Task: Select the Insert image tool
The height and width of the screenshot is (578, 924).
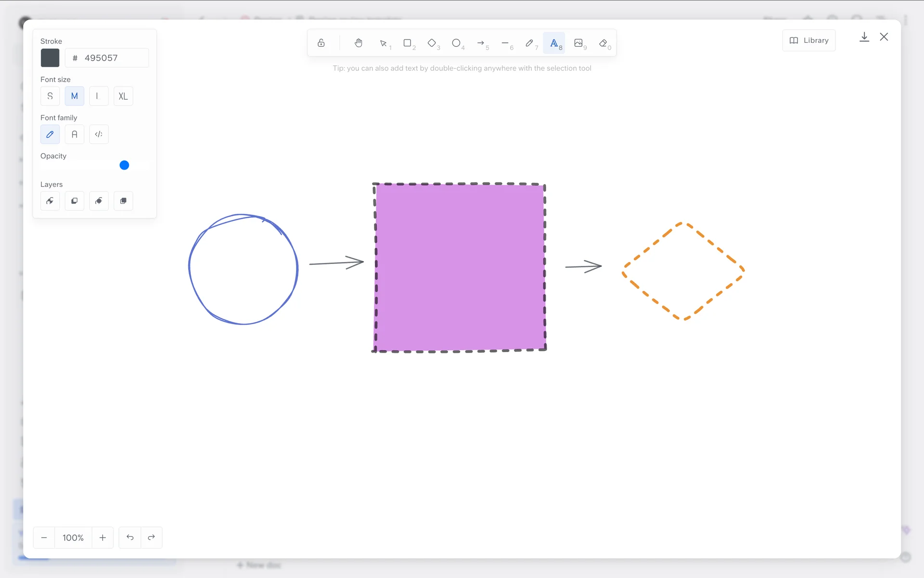Action: (578, 43)
